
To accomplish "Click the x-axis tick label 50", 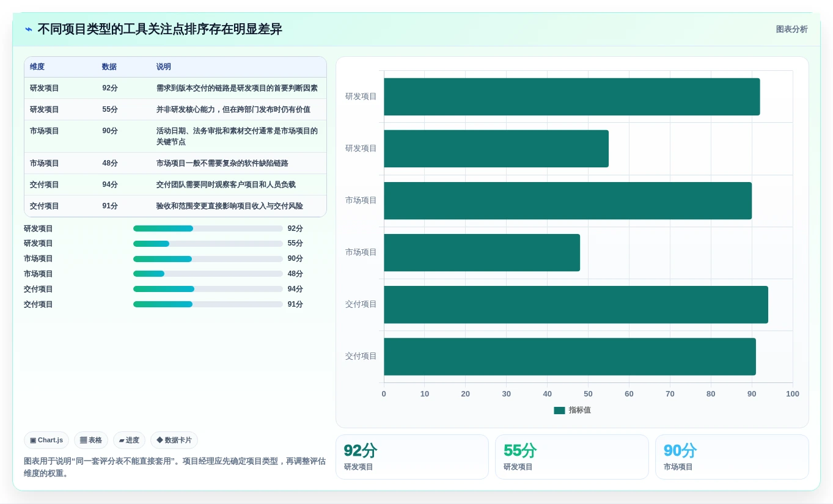I will click(588, 394).
